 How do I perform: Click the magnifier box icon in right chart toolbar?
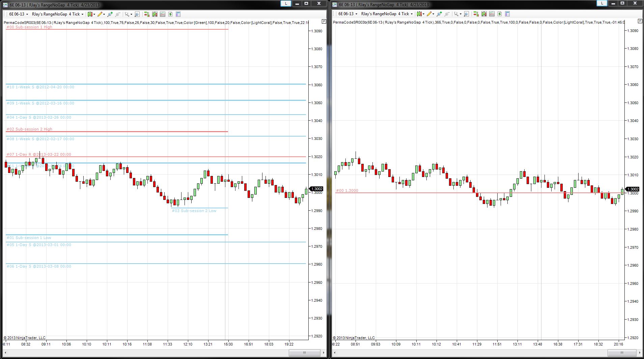click(x=466, y=14)
